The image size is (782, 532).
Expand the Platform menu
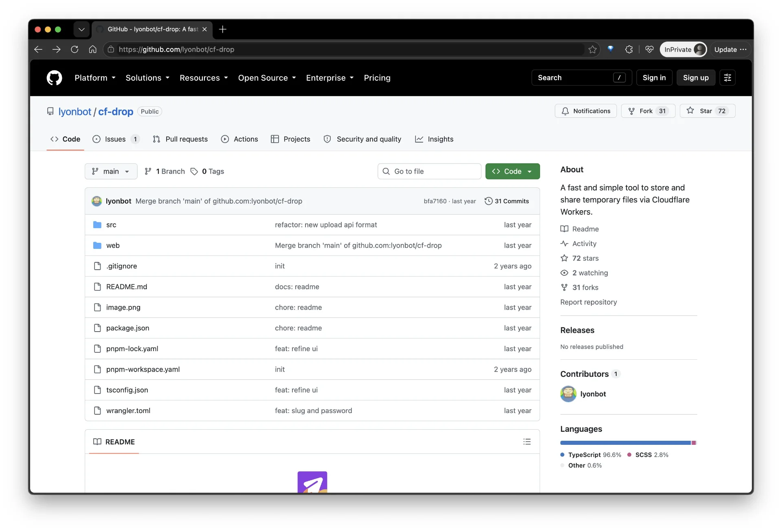point(95,78)
